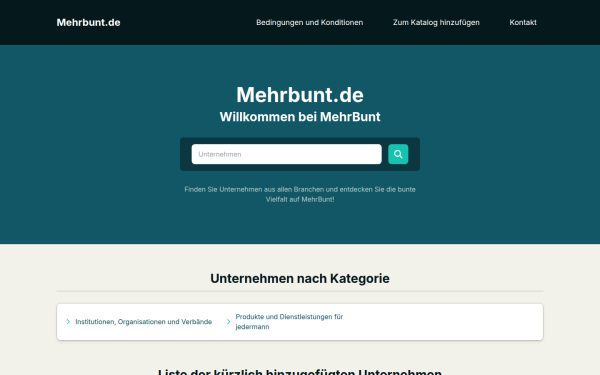Open the Kontakt page
This screenshot has height=375, width=600.
(x=523, y=23)
